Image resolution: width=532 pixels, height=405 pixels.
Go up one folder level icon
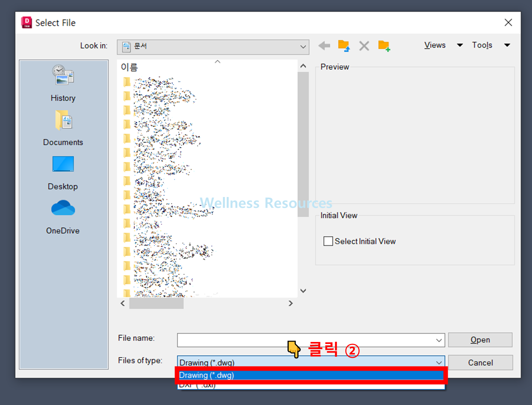tap(344, 46)
